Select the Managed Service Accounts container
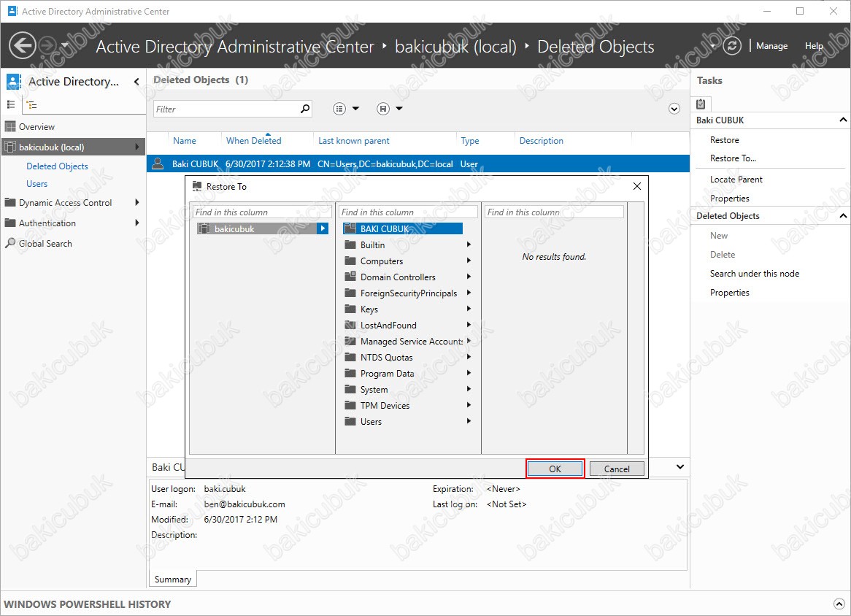Viewport: 851px width, 616px height. (411, 342)
